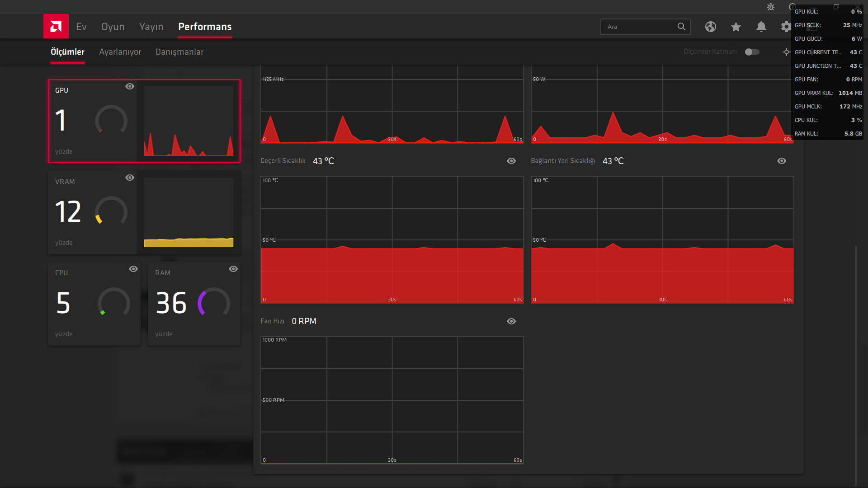
Task: Select the RAM usage card
Action: click(194, 304)
